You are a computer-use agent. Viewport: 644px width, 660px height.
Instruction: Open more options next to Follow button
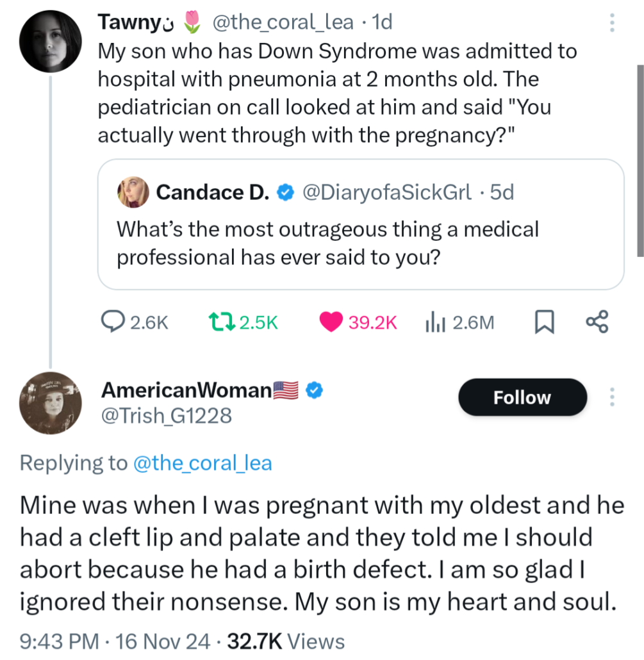pos(612,398)
